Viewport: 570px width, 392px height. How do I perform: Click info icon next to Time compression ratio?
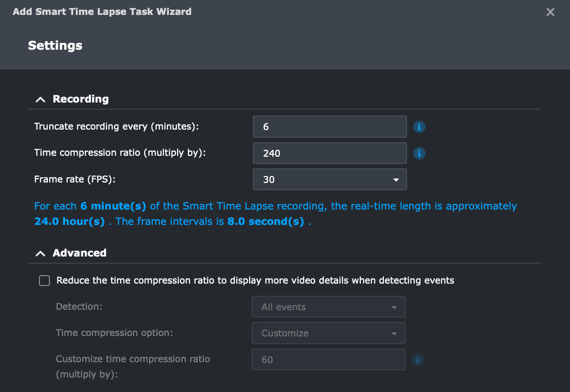point(419,153)
